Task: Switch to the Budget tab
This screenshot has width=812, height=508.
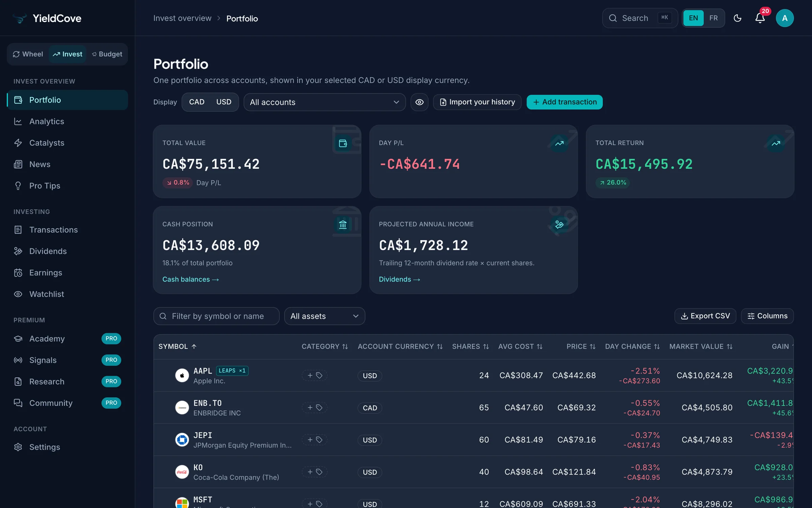Action: pos(107,54)
